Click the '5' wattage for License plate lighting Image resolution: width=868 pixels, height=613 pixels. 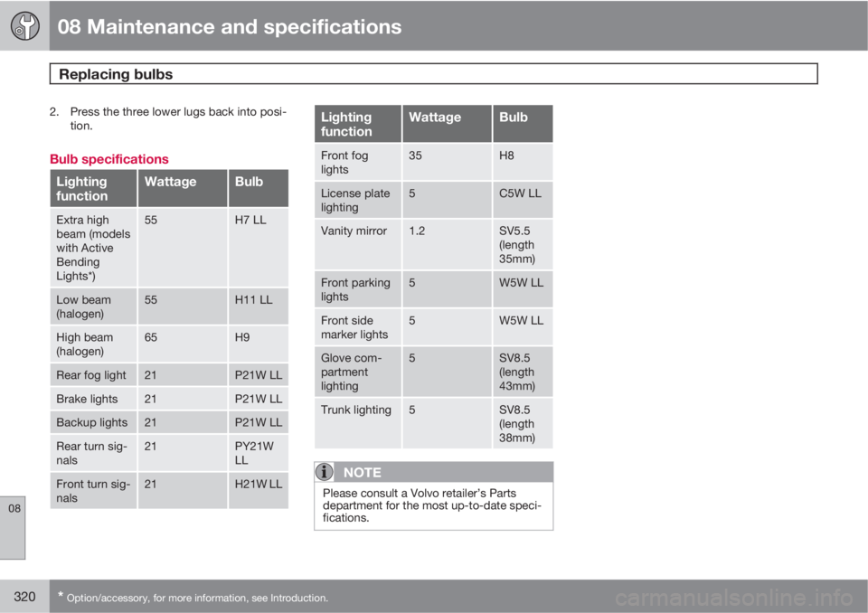(412, 193)
